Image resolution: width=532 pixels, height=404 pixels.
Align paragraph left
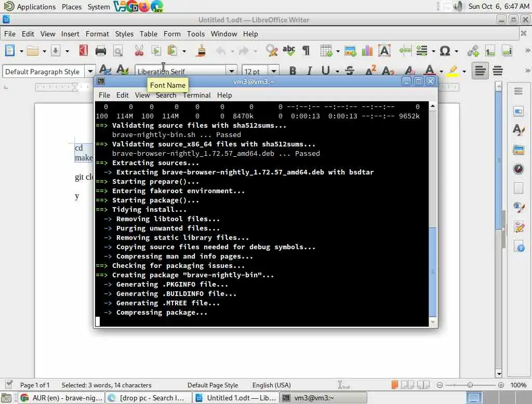[480, 71]
